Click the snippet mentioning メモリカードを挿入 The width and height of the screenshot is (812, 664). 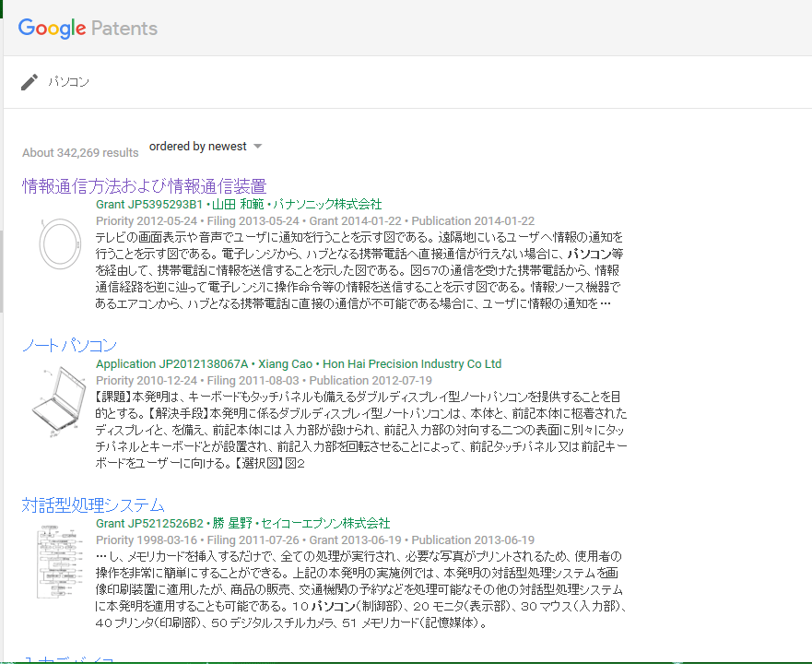point(361,589)
